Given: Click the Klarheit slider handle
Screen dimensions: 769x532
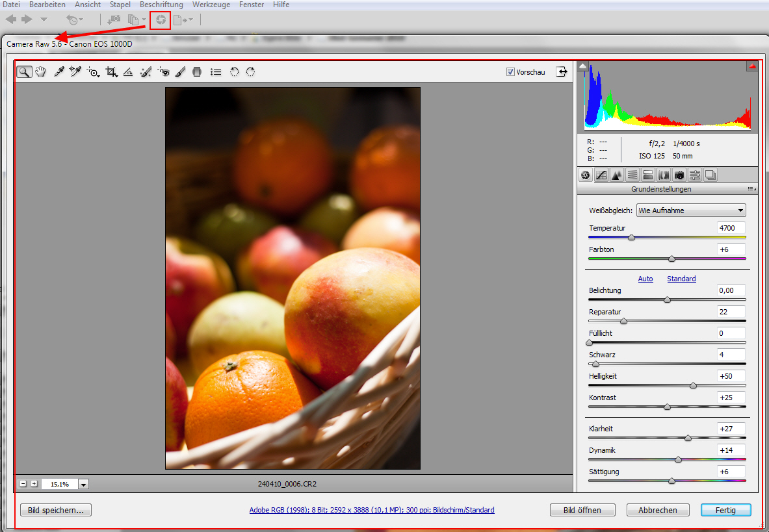Looking at the screenshot, I should pos(688,438).
